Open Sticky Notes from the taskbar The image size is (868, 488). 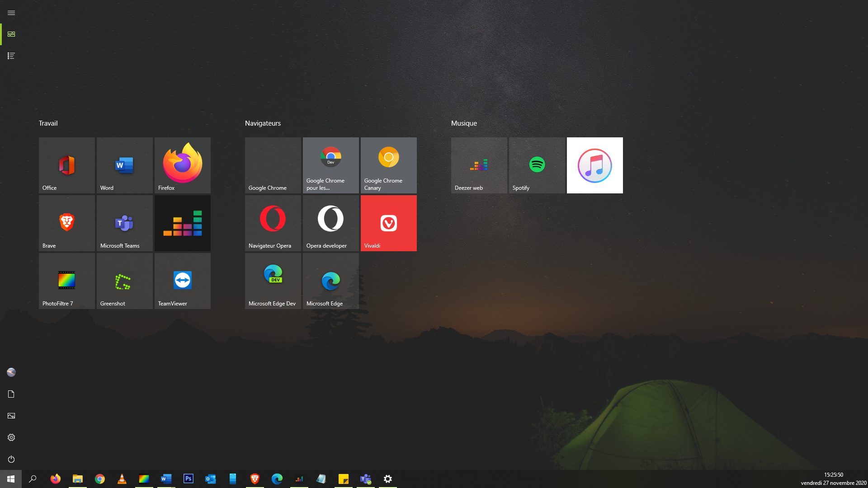tap(343, 479)
